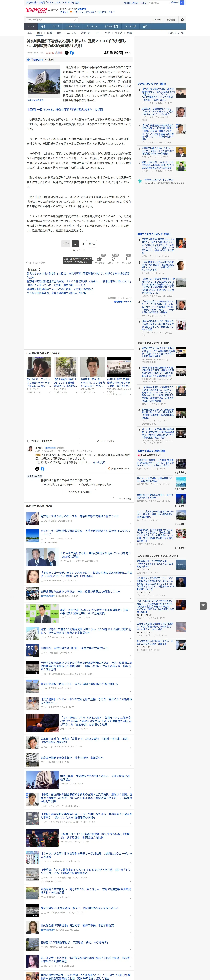Select the ライブ main navigation tab
The width and height of the screenshot is (210, 980).
click(56, 27)
